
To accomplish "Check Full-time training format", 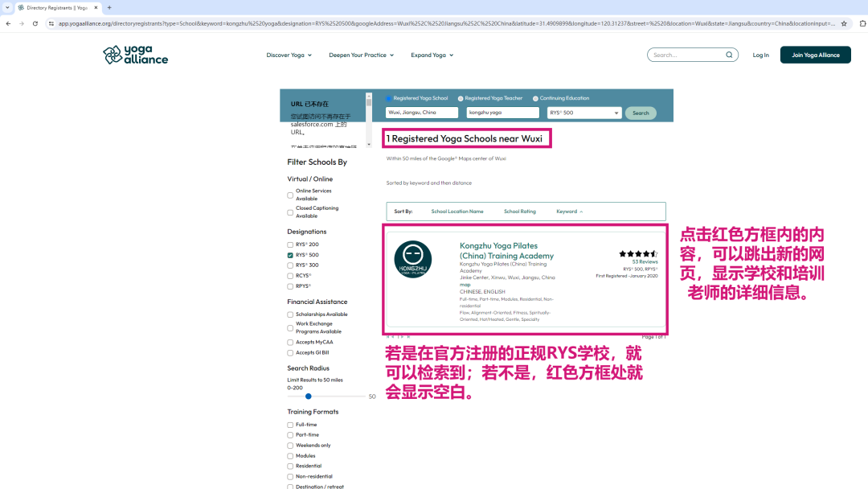I will 290,425.
